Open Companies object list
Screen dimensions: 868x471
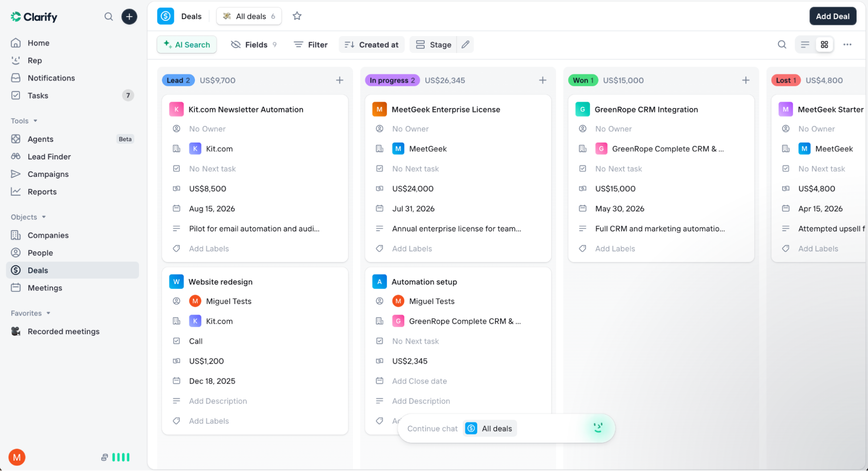[73, 235]
